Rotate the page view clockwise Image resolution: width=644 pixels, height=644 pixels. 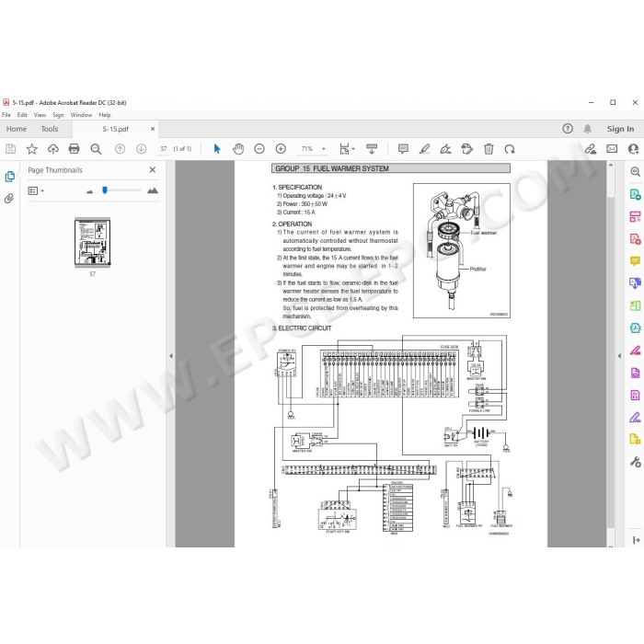point(510,149)
